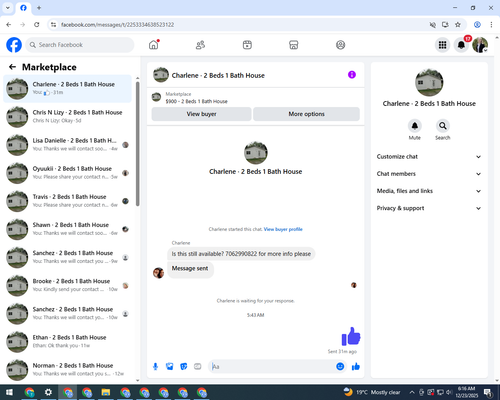The width and height of the screenshot is (500, 400).
Task: Open the weather widget showing Mostly clear
Action: 372,392
